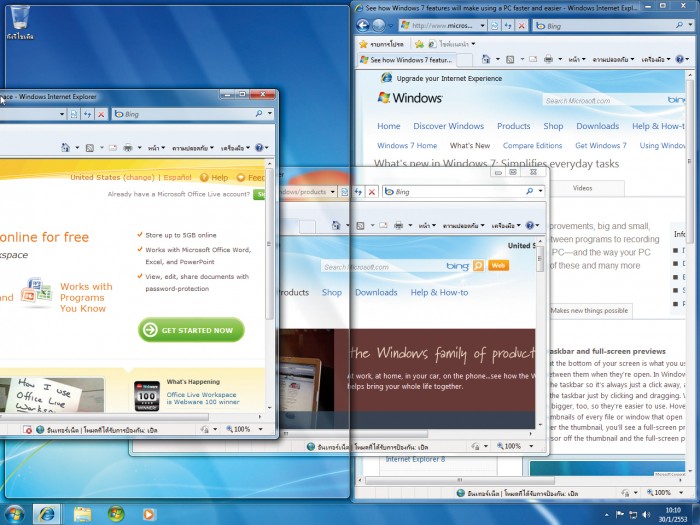This screenshot has width=700, height=525.
Task: Open 'Compare Editions' link
Action: 532,146
